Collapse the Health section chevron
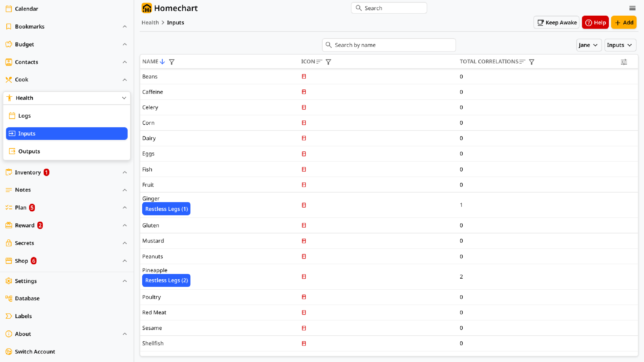Screen dimensions: 644x362 point(124,98)
